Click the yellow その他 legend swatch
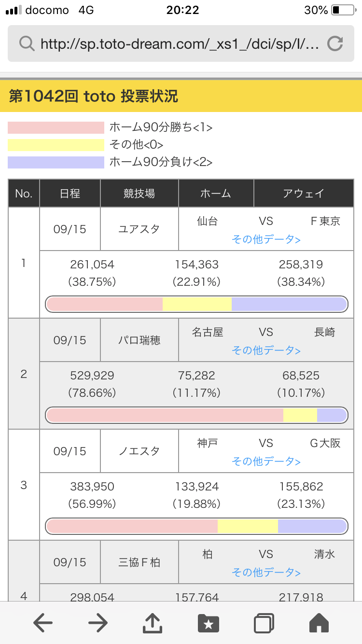The image size is (362, 644). [56, 145]
